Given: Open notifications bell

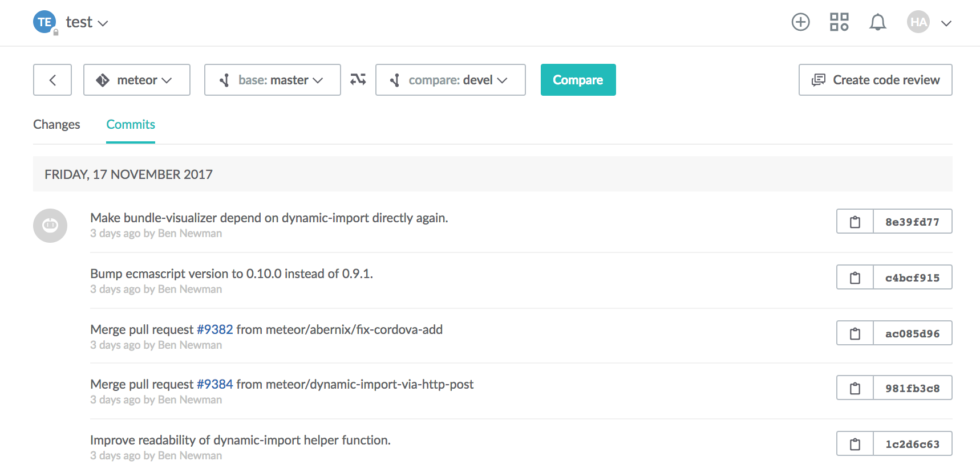Looking at the screenshot, I should [877, 22].
